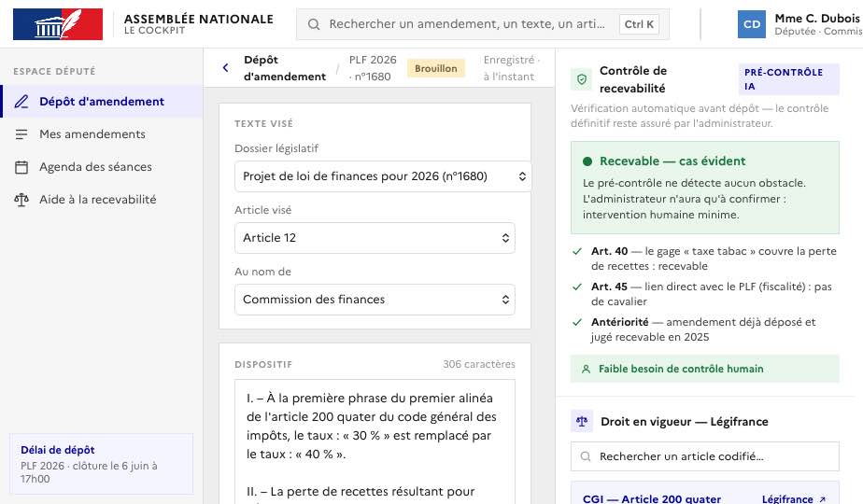Click the list icon beside Mes amendements
Image resolution: width=863 pixels, height=504 pixels.
(x=21, y=134)
